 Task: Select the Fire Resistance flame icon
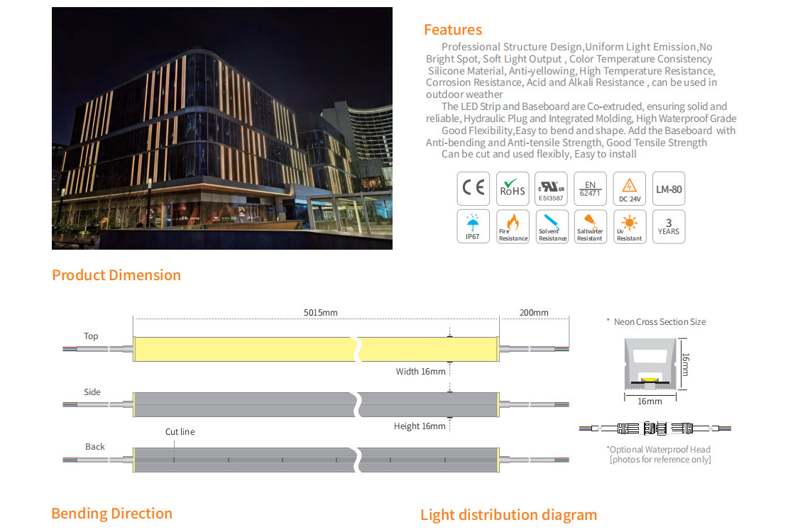pos(512,226)
